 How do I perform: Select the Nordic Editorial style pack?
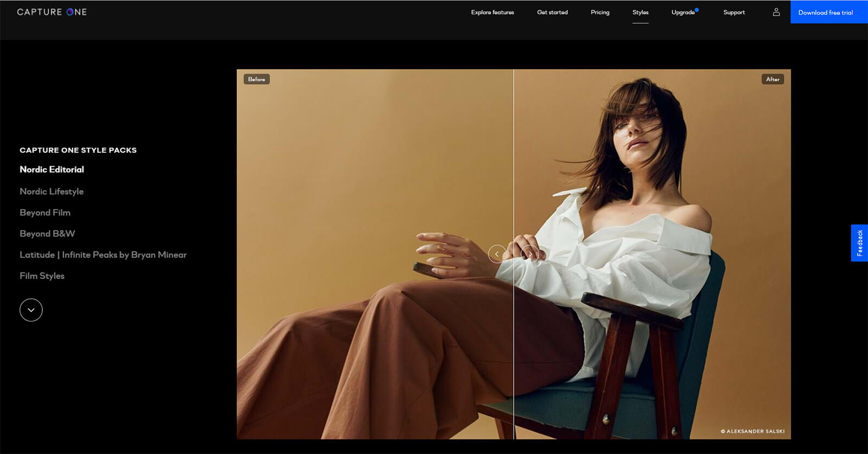52,169
